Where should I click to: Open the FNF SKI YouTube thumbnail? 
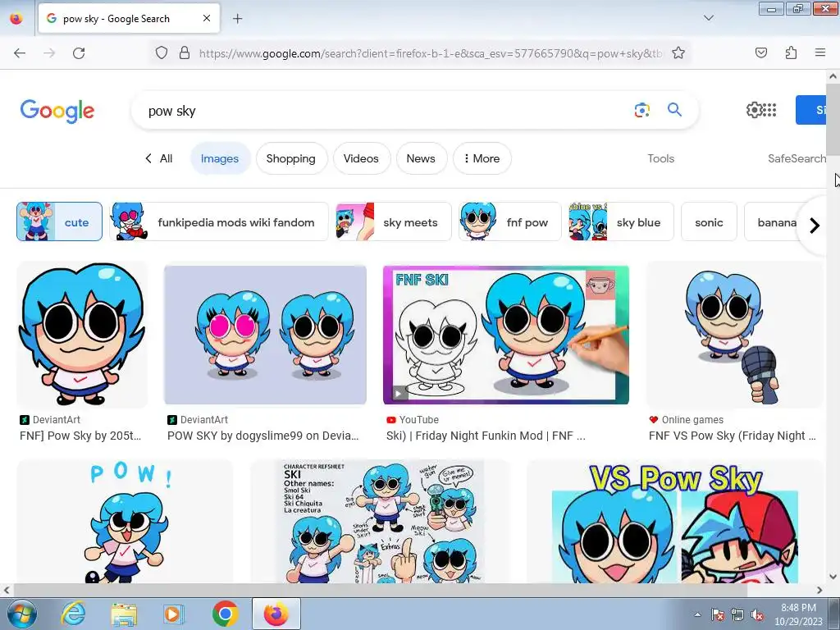coord(505,335)
